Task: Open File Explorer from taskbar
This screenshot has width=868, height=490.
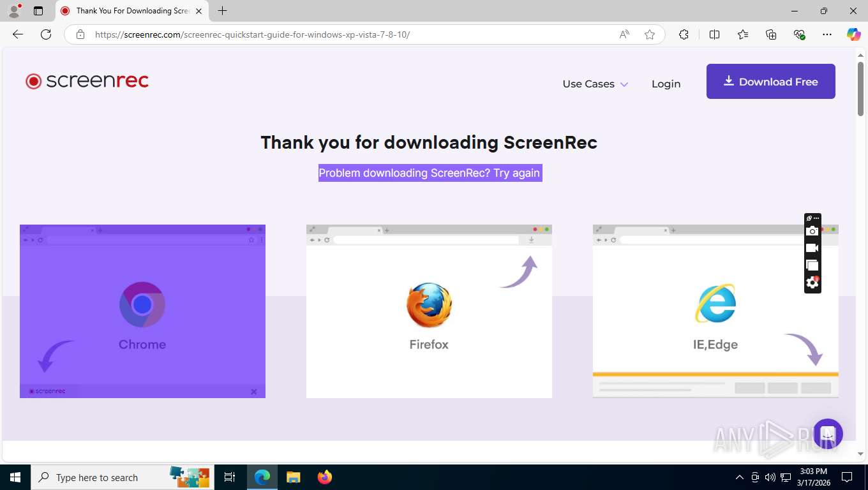Action: (x=293, y=477)
